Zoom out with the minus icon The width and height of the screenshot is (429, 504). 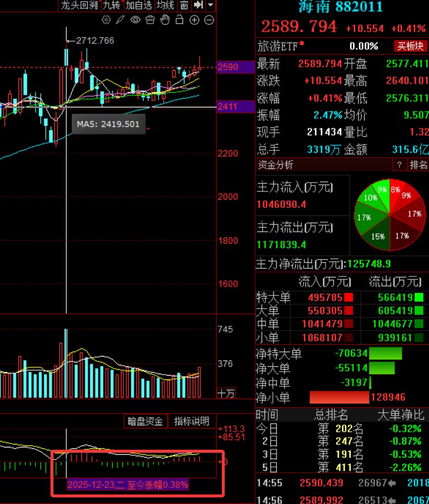point(209,20)
